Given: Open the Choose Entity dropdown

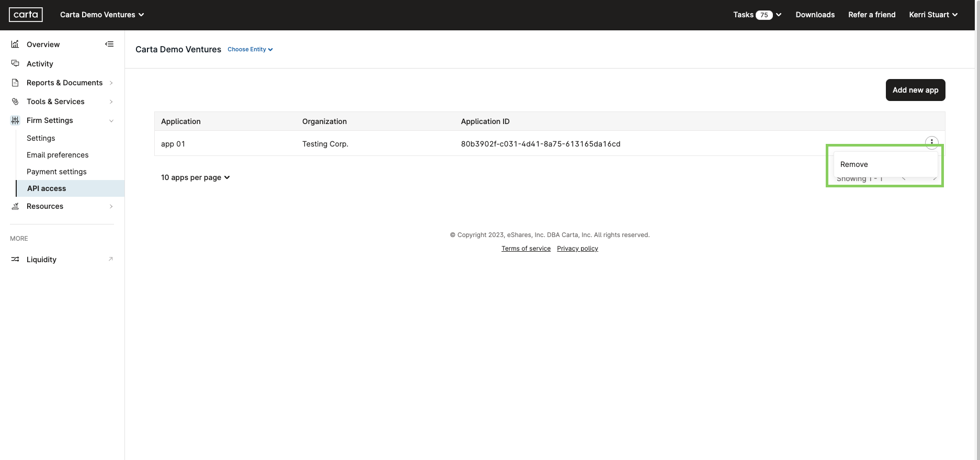Looking at the screenshot, I should [250, 49].
